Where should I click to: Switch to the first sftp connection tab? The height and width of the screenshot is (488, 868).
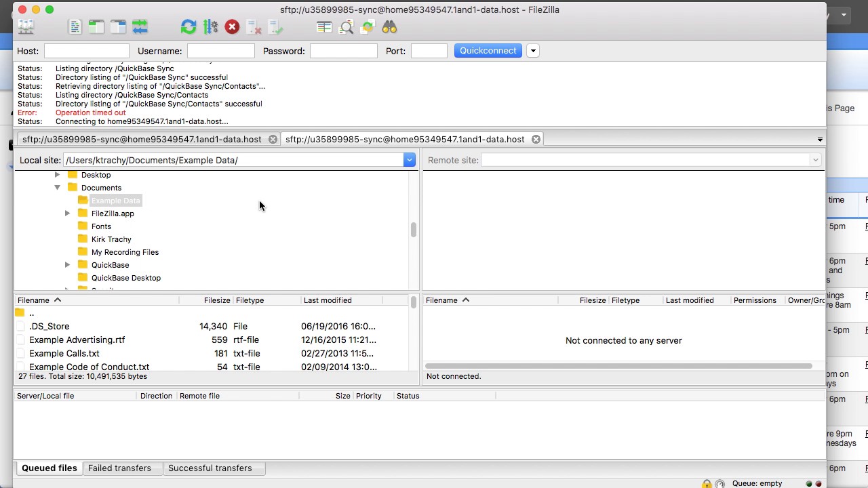(142, 139)
